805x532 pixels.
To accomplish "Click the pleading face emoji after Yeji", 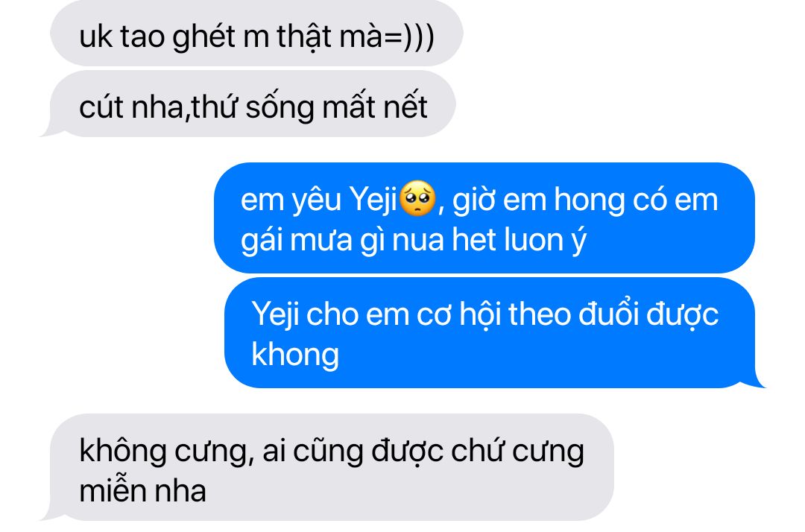I will click(x=417, y=198).
